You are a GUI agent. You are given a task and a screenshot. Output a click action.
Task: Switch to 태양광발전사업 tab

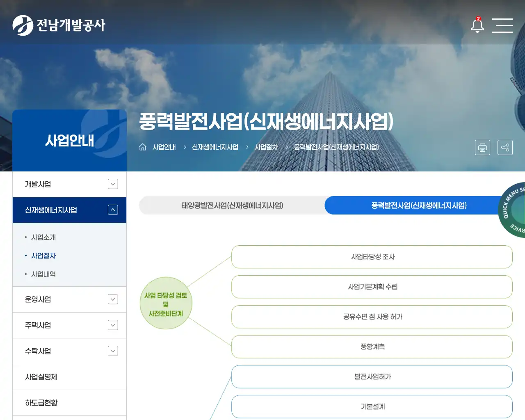pos(232,205)
